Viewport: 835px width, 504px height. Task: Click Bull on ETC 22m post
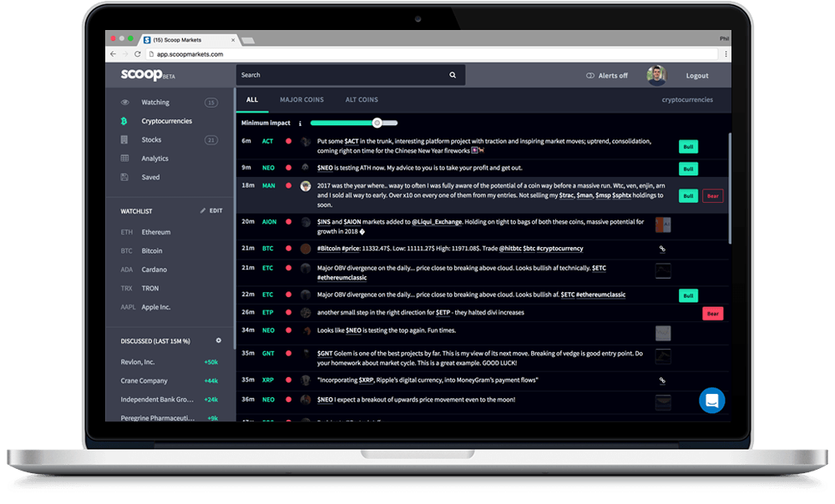688,295
